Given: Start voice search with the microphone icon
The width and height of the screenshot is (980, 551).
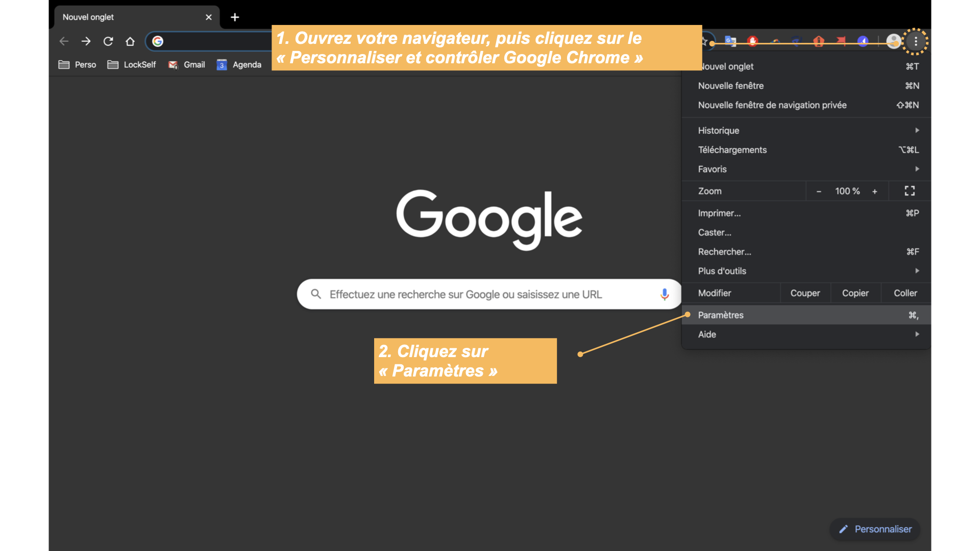Looking at the screenshot, I should 664,294.
